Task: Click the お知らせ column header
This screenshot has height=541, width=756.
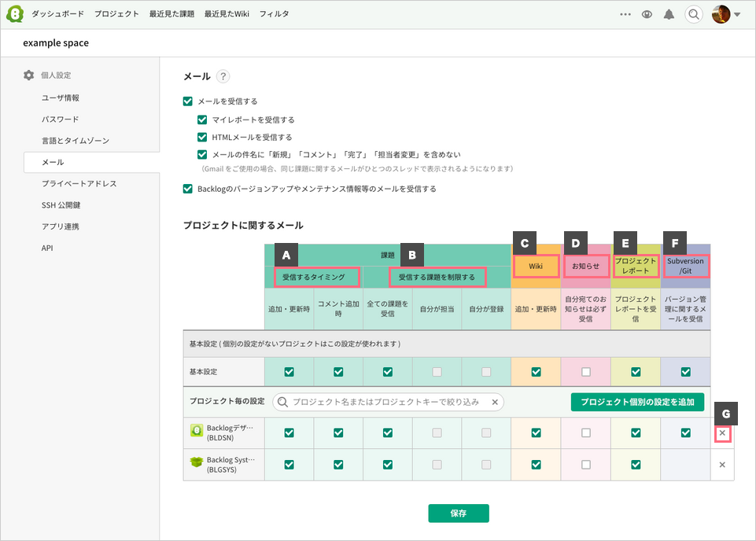Action: [586, 266]
